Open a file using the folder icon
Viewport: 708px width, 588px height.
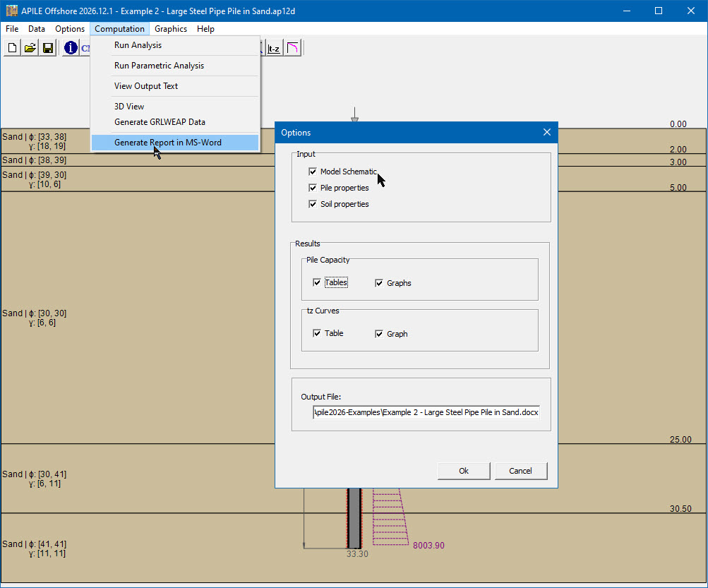point(30,47)
